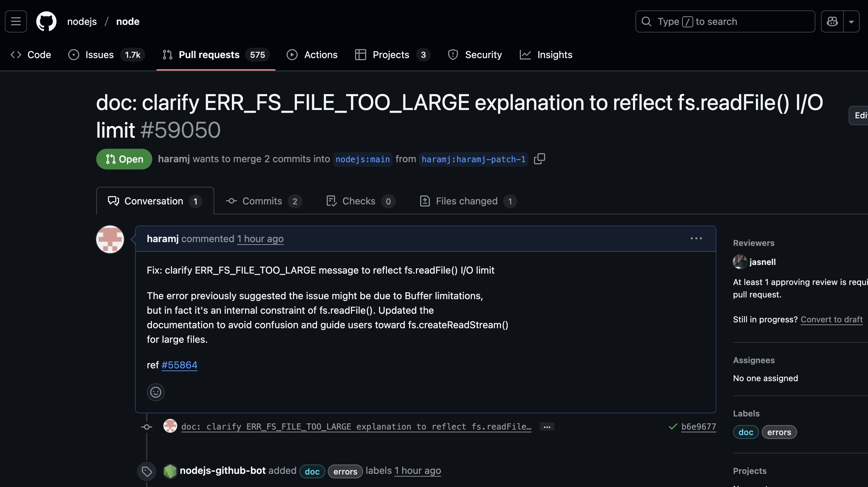Click haramj's avatar next to the comment

point(110,239)
